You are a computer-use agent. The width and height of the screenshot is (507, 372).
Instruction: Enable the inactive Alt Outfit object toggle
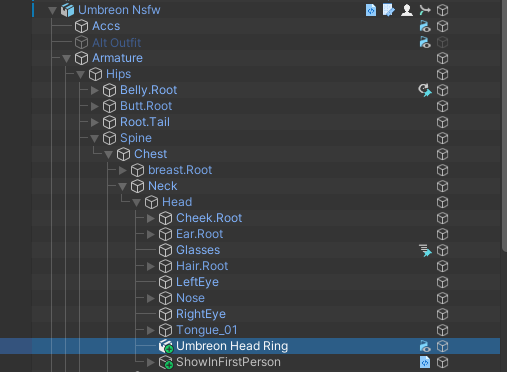click(x=442, y=42)
